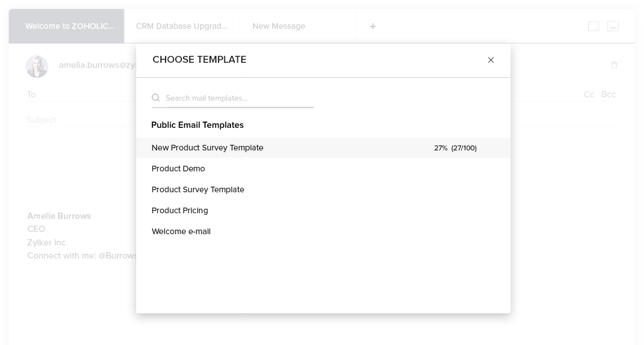644x345 pixels.
Task: Switch to Welcome to ZOHOLIC tab
Action: [x=69, y=27]
